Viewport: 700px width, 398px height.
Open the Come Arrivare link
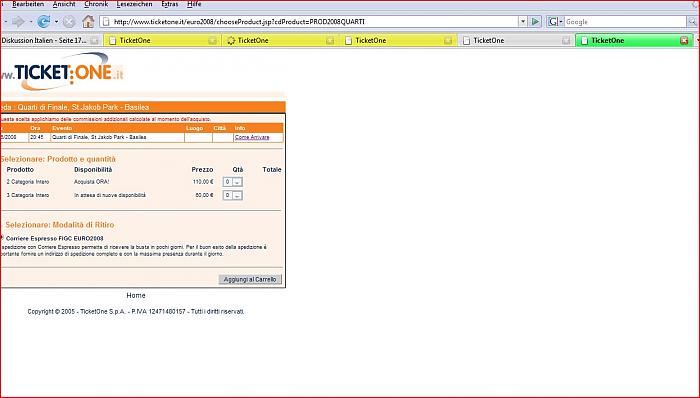coord(252,137)
